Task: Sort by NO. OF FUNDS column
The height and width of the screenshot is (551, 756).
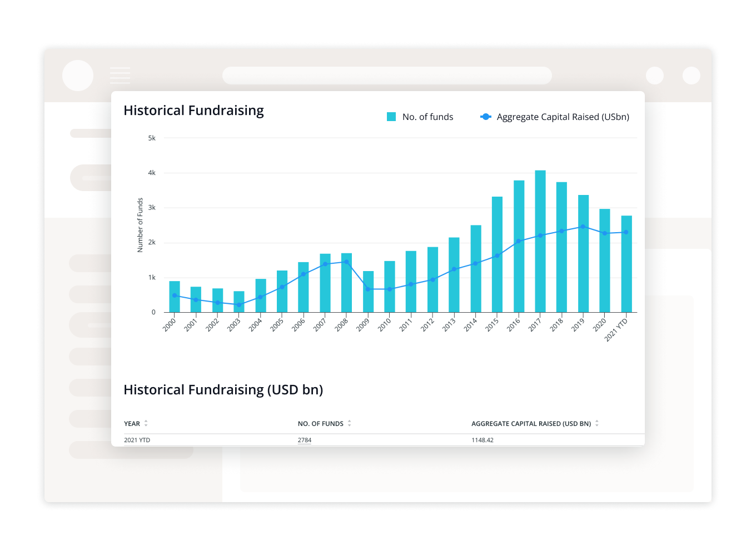Action: [324, 423]
